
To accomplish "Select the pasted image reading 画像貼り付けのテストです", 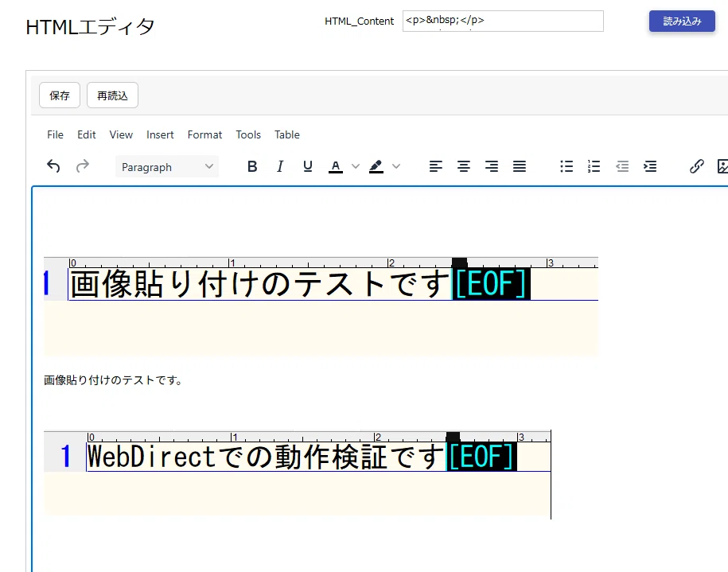I will 321,306.
